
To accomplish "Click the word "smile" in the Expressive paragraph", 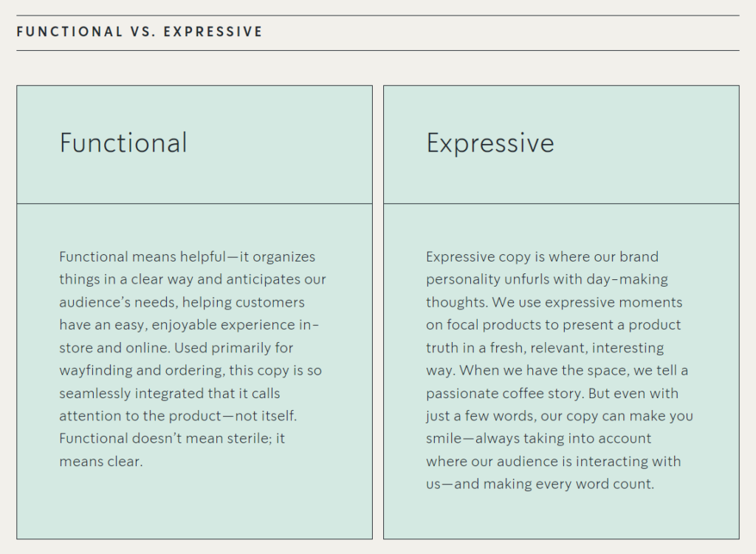I will point(445,439).
